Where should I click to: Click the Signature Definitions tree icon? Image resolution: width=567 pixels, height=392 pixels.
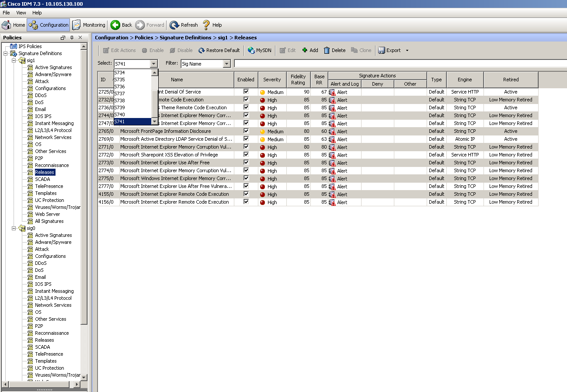(x=14, y=53)
